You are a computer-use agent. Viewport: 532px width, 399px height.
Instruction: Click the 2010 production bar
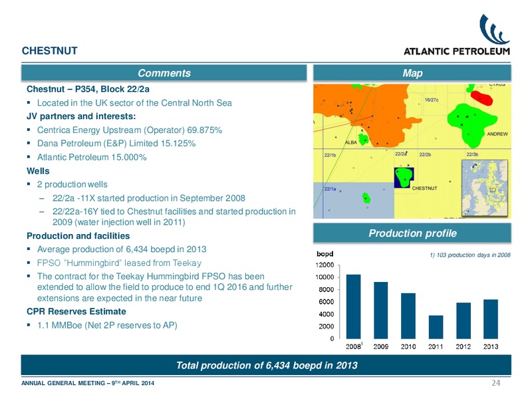[x=408, y=316]
